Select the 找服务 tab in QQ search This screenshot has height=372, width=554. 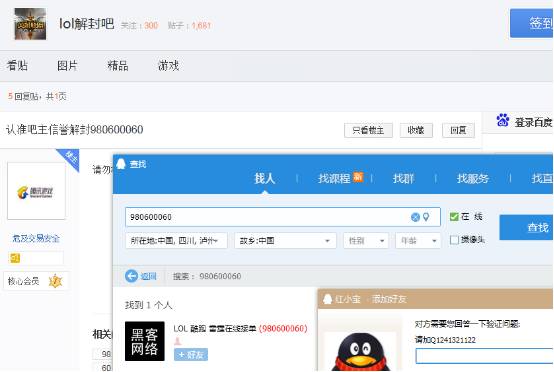click(x=473, y=178)
